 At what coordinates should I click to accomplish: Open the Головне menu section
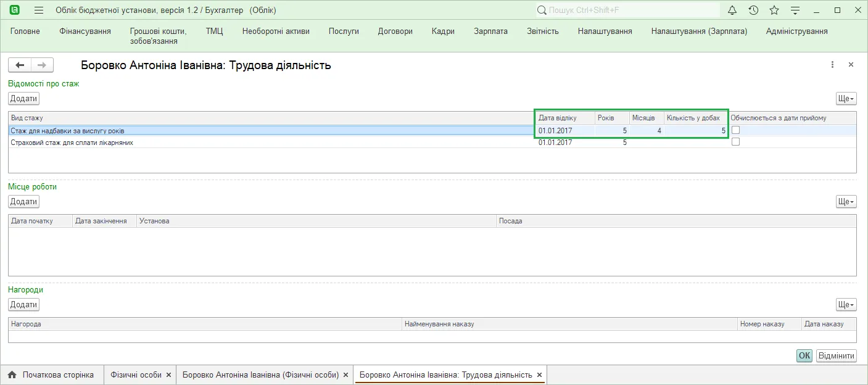pyautogui.click(x=25, y=31)
